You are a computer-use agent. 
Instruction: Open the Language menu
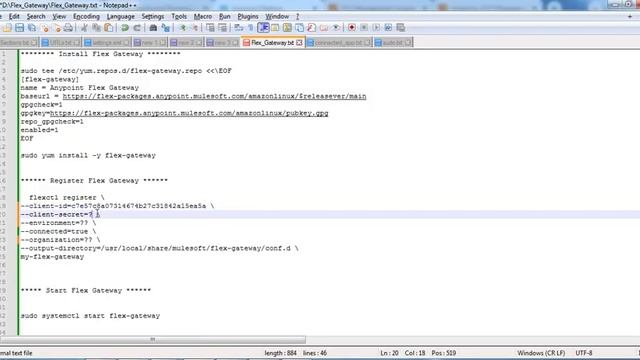coord(120,16)
